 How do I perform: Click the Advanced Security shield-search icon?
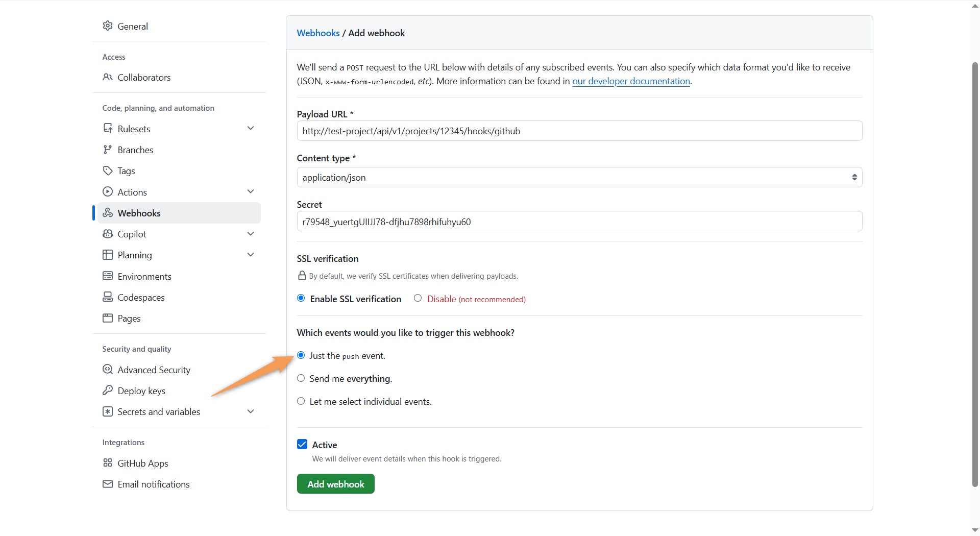point(107,370)
